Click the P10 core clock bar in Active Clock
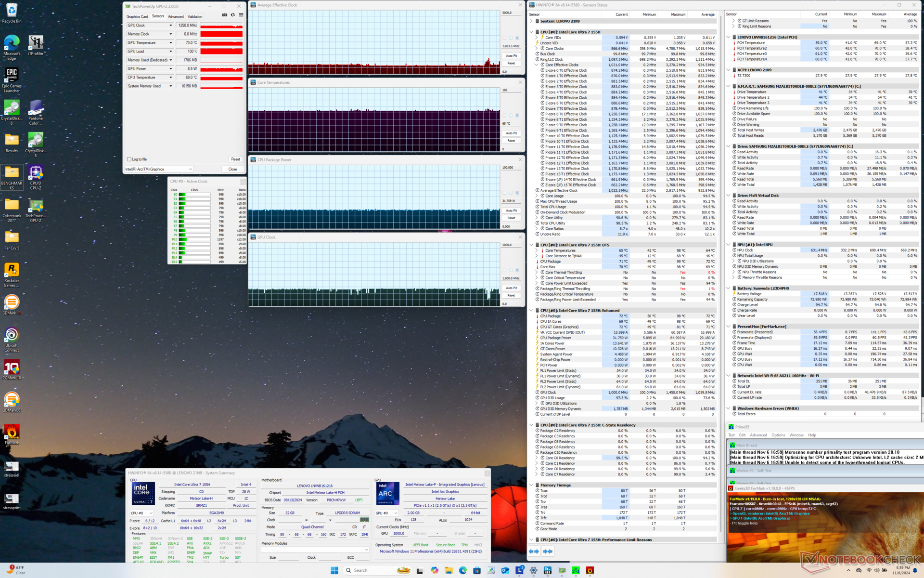Screen dimensions: 924x578 [194, 239]
